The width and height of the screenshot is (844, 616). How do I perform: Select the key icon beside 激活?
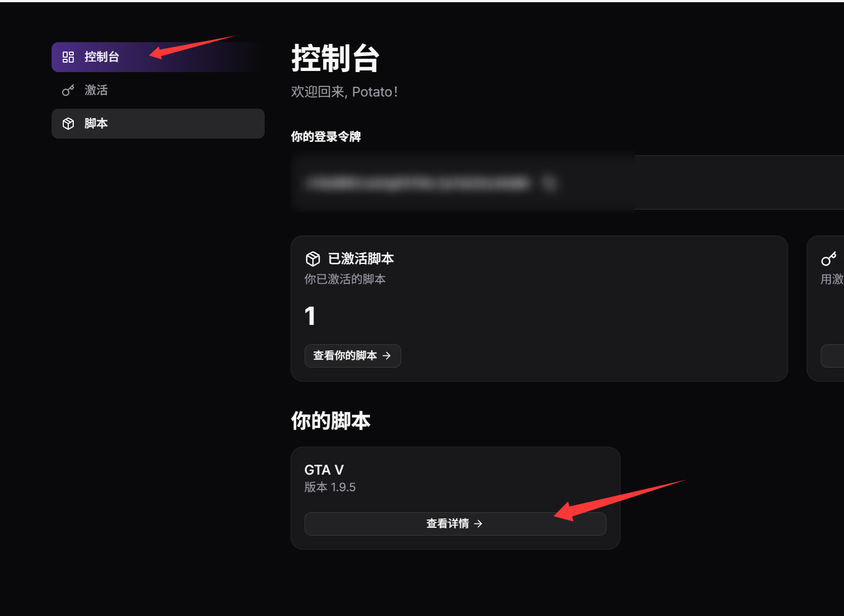(x=68, y=90)
